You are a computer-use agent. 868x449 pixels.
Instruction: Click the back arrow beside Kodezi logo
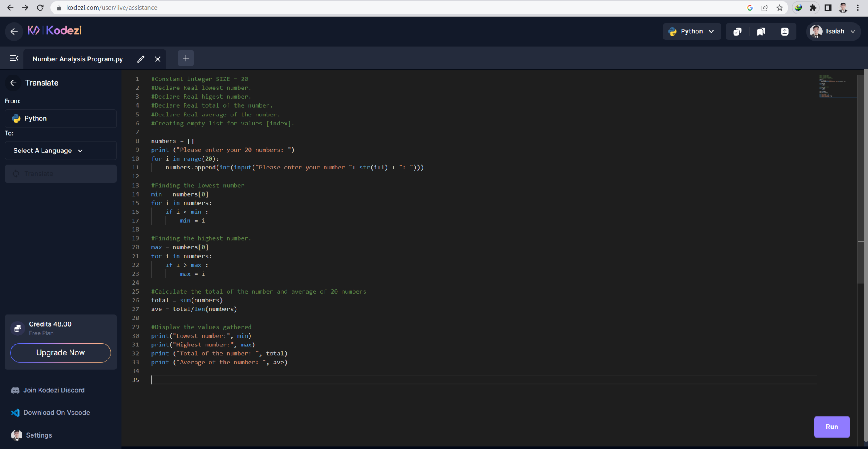[14, 31]
